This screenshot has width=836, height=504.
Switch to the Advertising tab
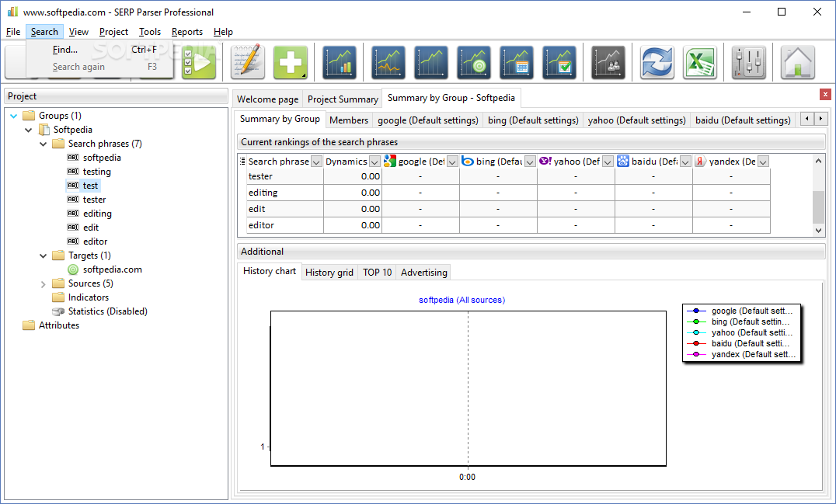[424, 273]
